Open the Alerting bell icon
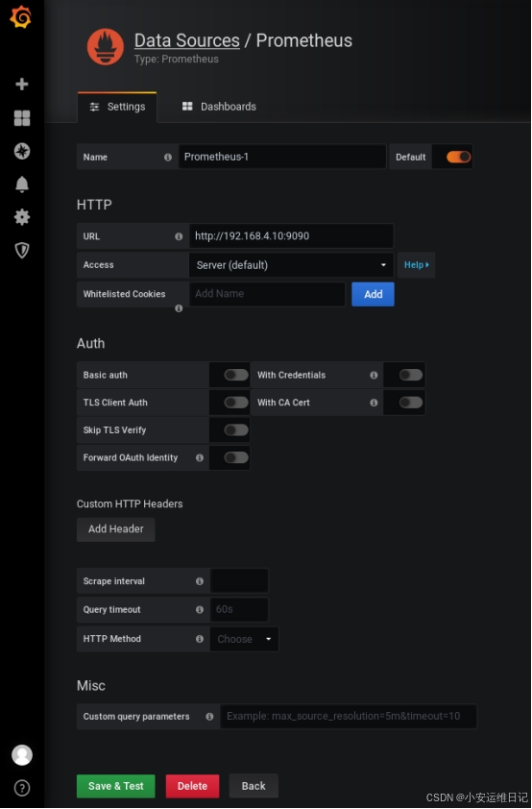The image size is (532, 809). (22, 184)
